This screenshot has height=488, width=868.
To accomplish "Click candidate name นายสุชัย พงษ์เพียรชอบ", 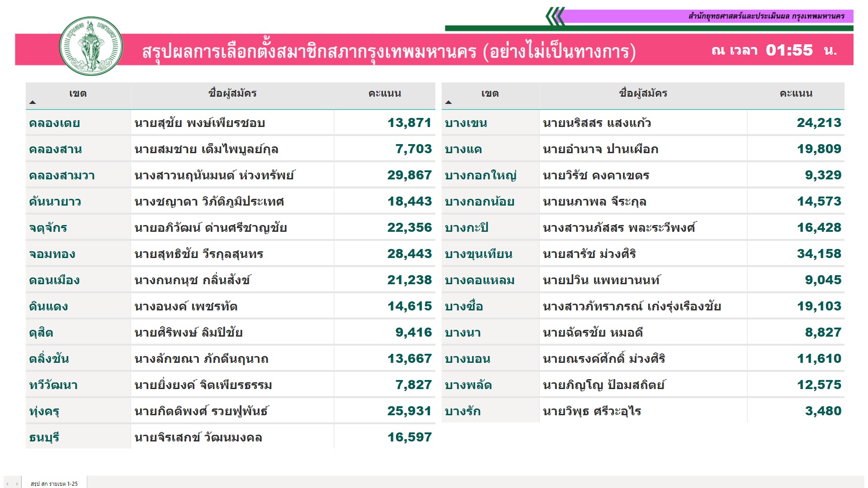I will pyautogui.click(x=199, y=123).
